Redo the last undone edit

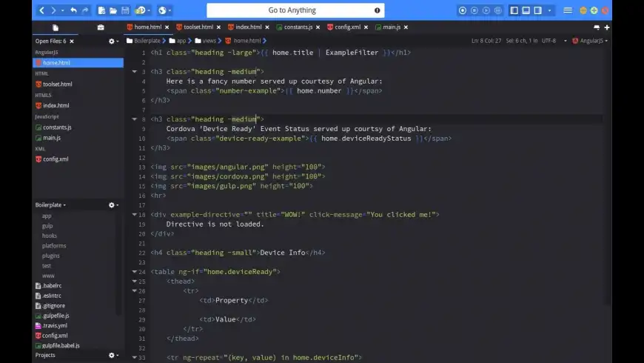click(x=85, y=10)
